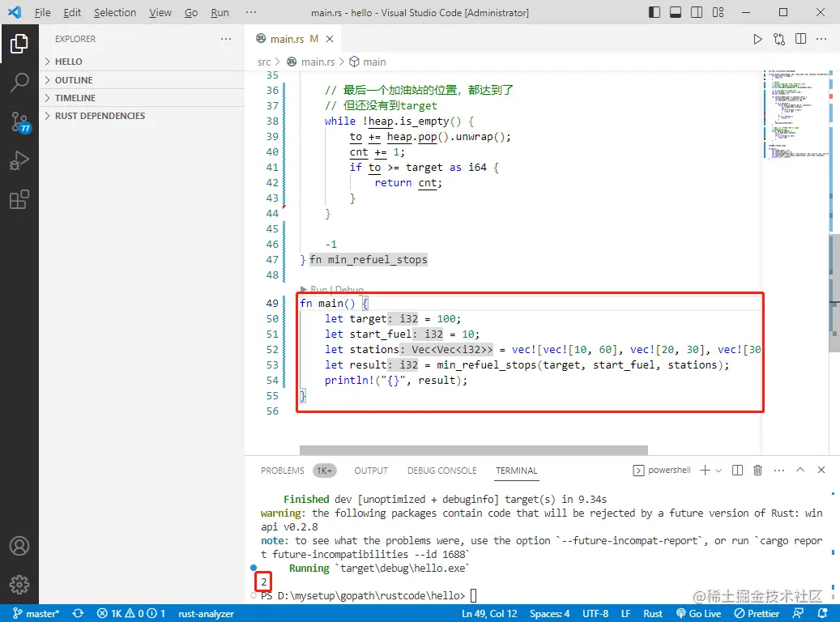The width and height of the screenshot is (840, 622).
Task: Open editor More Actions ellipsis
Action: point(821,39)
